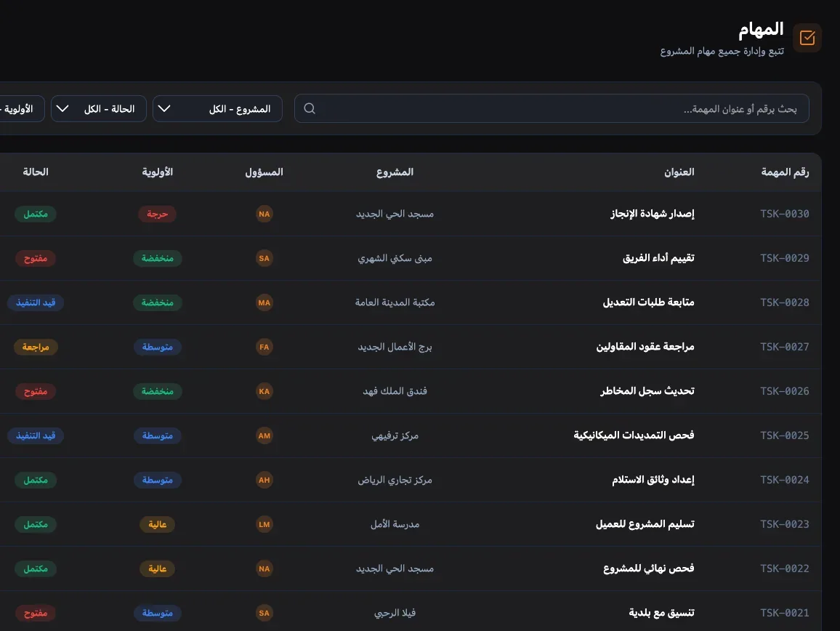Sort by العنوان column header
840x631 pixels.
tap(679, 172)
